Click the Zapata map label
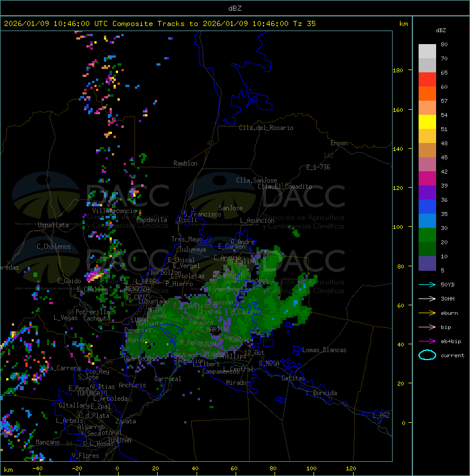The height and width of the screenshot is (476, 470). click(125, 421)
